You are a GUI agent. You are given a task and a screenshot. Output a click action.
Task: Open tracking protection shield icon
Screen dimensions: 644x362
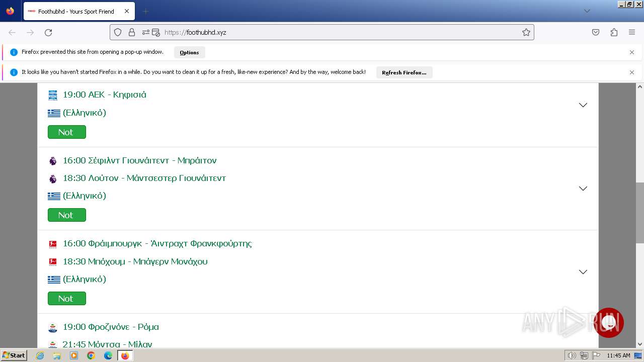[118, 32]
